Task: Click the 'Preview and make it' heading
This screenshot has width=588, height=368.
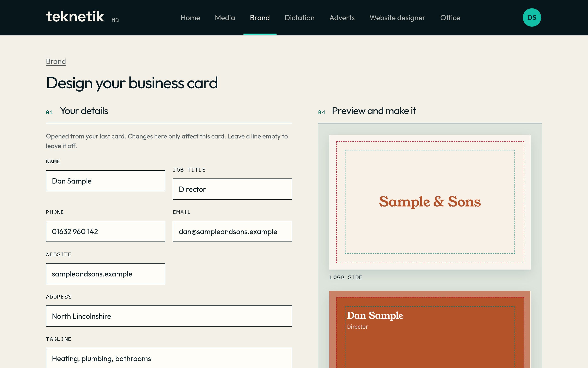Action: (374, 111)
